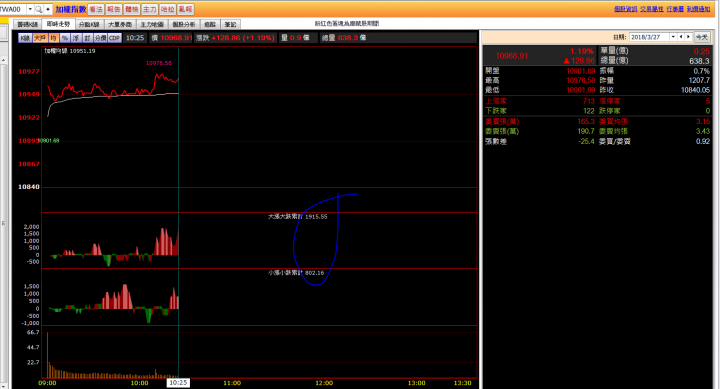Click the 昨收 10840.05 value
The image size is (720, 389).
[x=695, y=90]
